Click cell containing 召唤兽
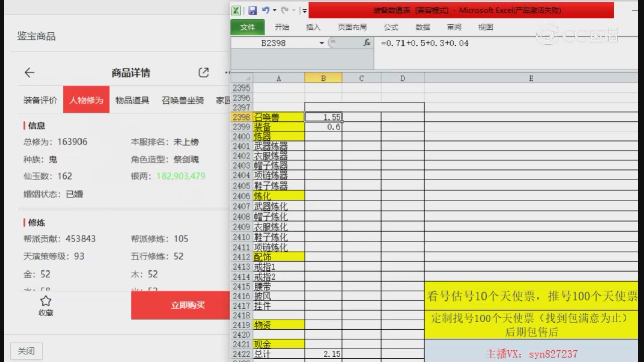The width and height of the screenshot is (644, 362). click(x=279, y=117)
